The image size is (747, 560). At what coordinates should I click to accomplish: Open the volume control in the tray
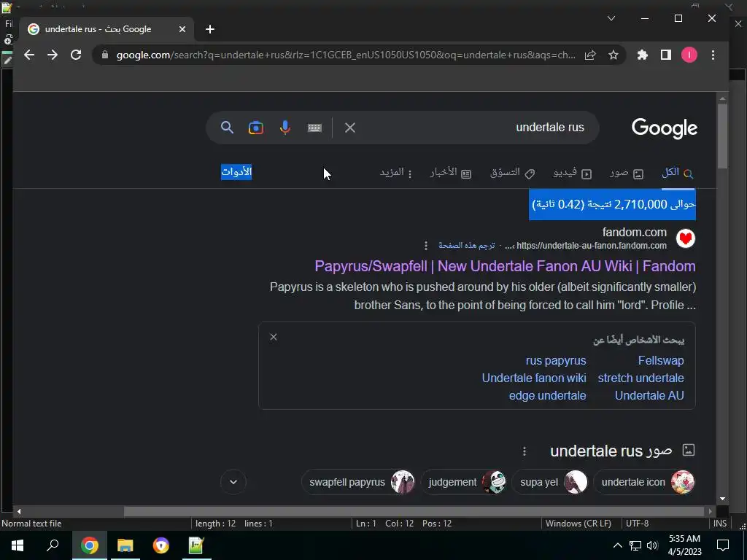pos(652,545)
